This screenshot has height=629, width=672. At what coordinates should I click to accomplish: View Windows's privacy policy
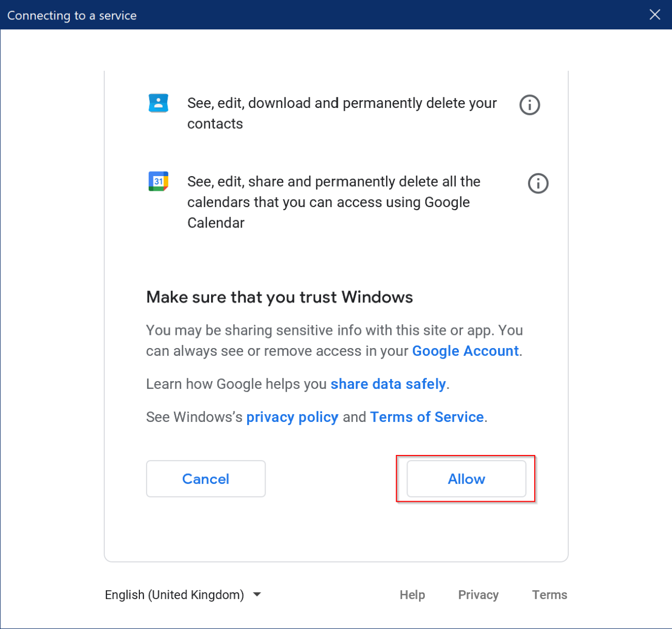tap(292, 417)
